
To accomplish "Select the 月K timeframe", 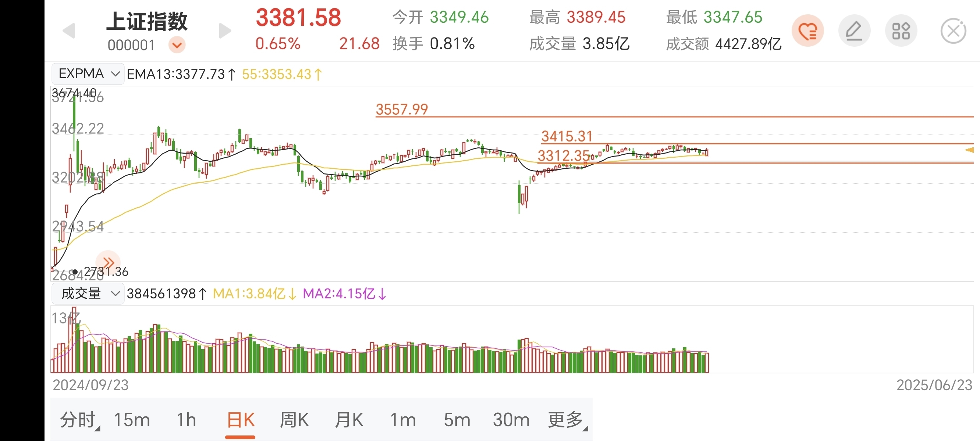I will (x=349, y=420).
